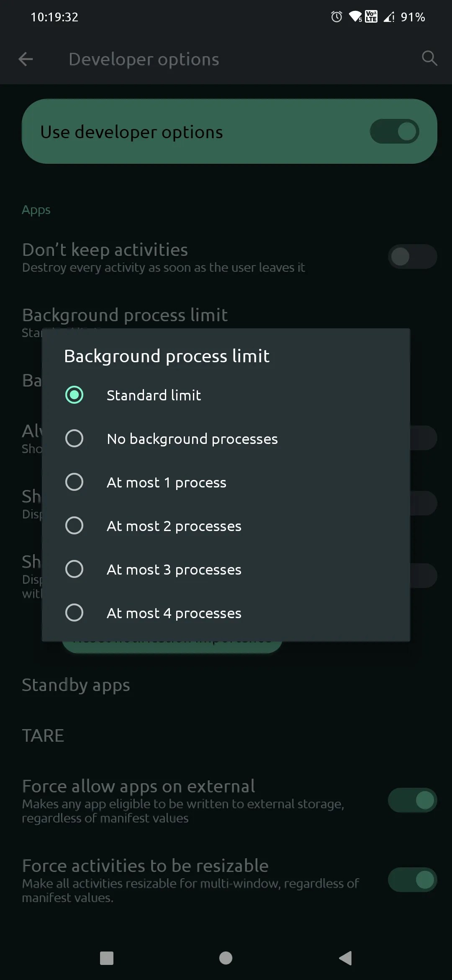The height and width of the screenshot is (980, 452).
Task: Open search in Developer options
Action: [x=429, y=59]
